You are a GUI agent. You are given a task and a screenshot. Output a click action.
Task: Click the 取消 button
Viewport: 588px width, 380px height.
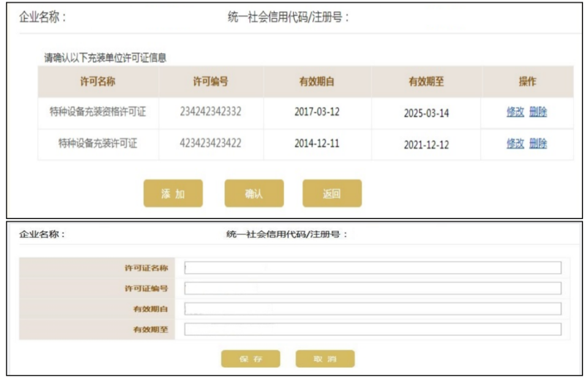[x=325, y=359]
